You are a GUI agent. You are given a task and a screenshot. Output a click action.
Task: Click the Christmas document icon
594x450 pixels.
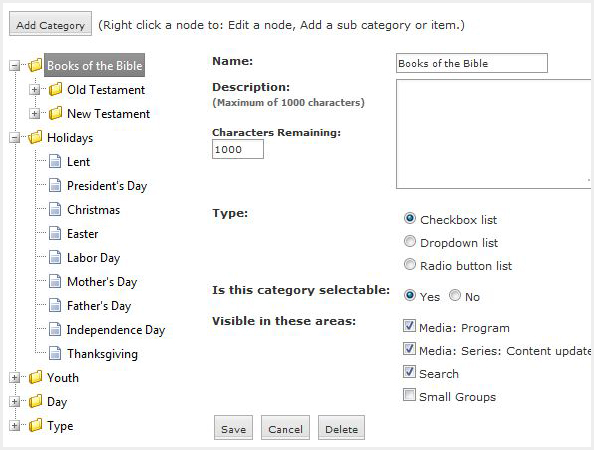tap(55, 209)
